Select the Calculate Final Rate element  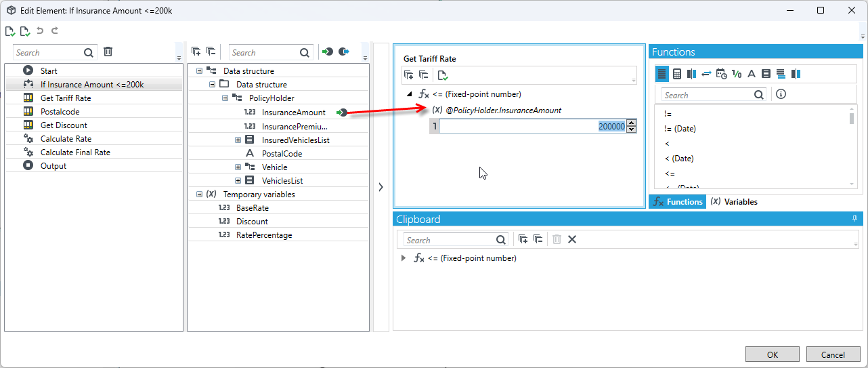tap(93, 152)
